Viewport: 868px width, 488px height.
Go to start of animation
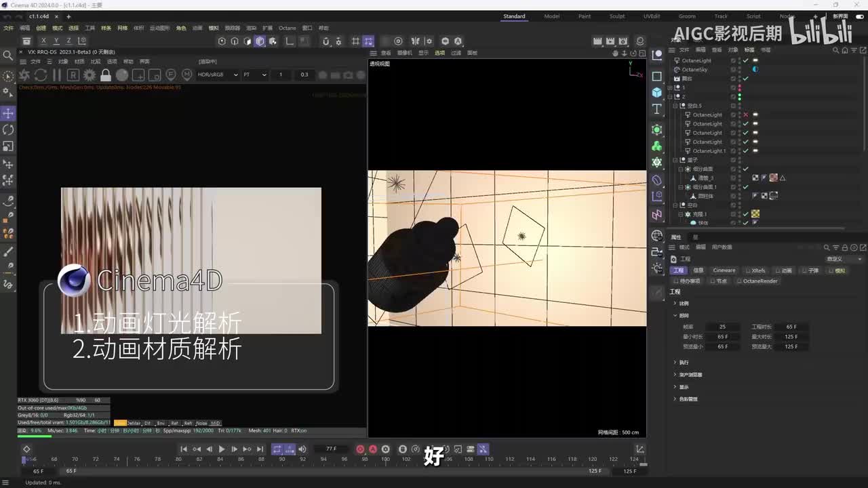184,449
